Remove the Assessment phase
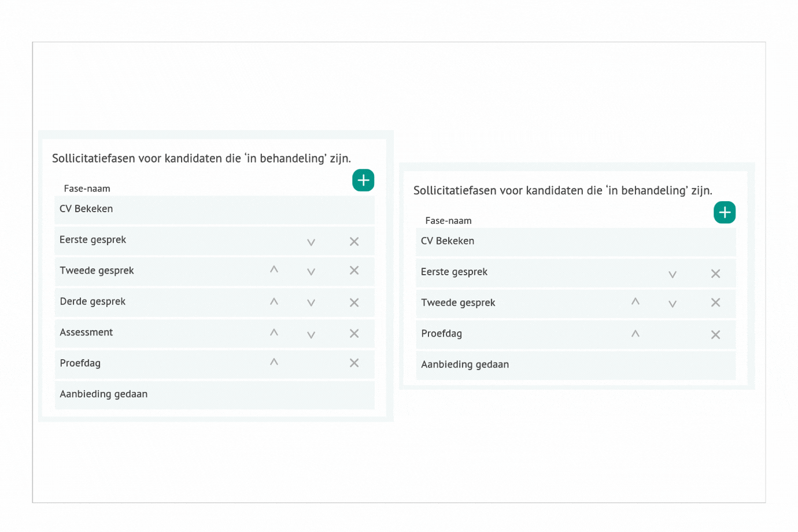Image resolution: width=798 pixels, height=532 pixels. pyautogui.click(x=354, y=334)
